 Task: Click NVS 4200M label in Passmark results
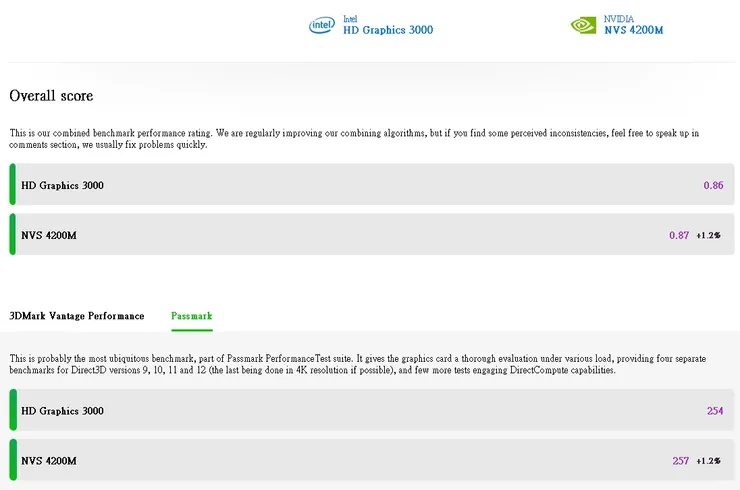[48, 461]
